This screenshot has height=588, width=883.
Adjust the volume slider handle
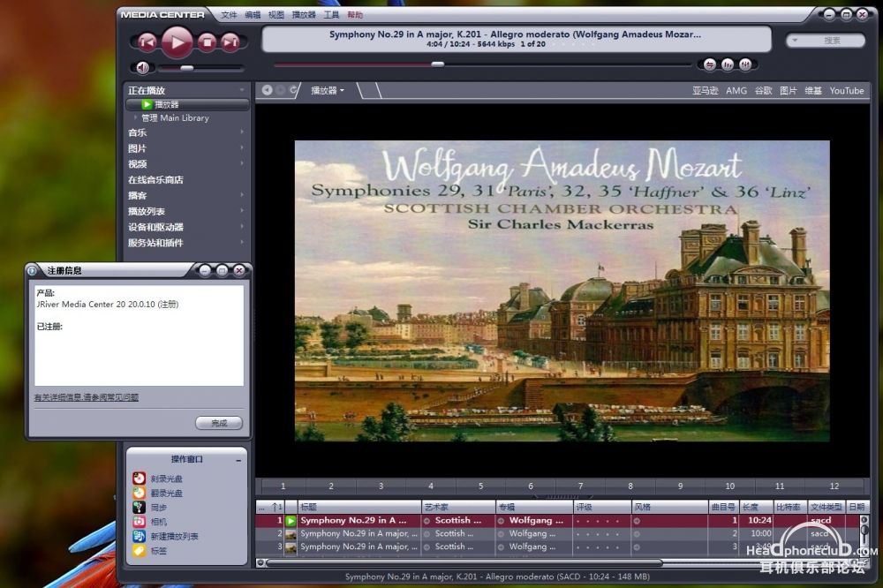(187, 68)
